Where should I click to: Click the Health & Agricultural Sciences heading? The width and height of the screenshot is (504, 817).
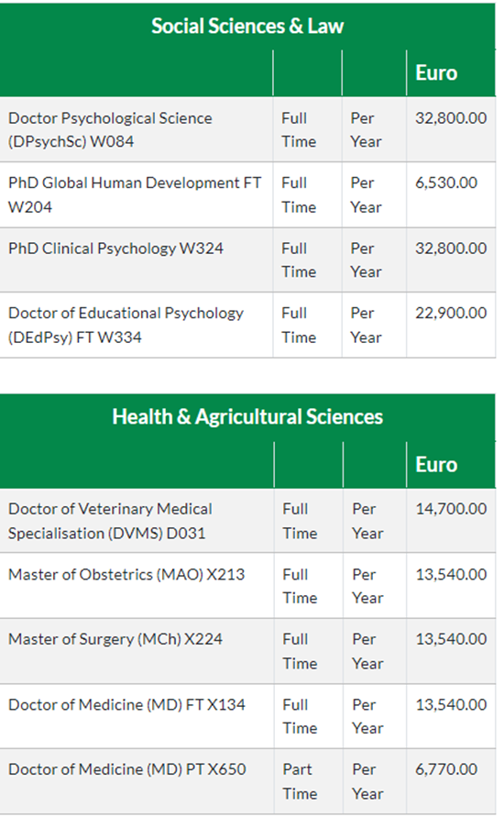click(247, 417)
